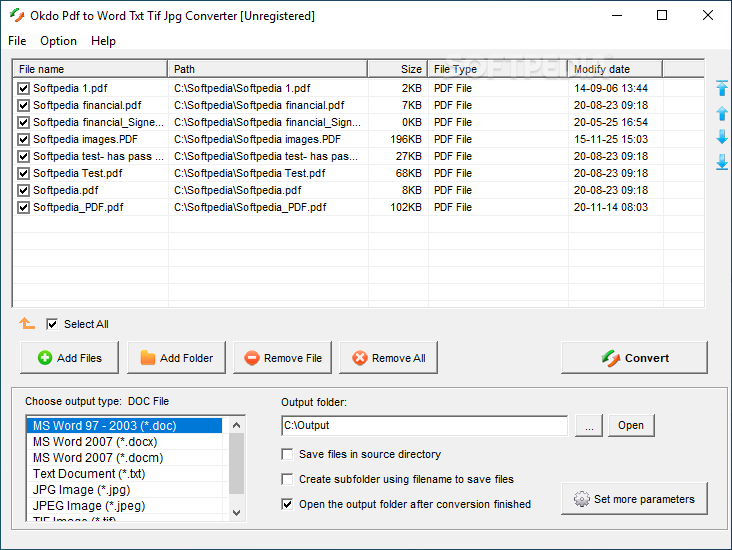
Task: Open Set more parameters dialog
Action: tap(634, 499)
